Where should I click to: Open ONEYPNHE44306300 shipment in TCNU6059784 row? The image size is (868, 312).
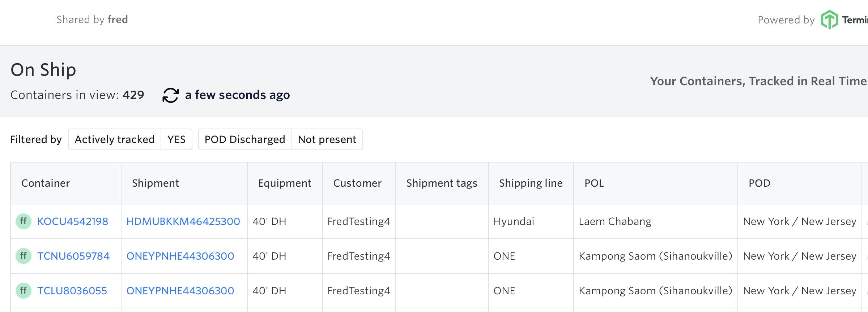pyautogui.click(x=180, y=256)
